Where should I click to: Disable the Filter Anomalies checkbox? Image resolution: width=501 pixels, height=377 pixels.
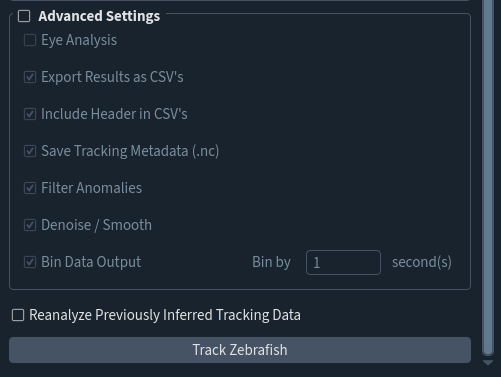[30, 188]
